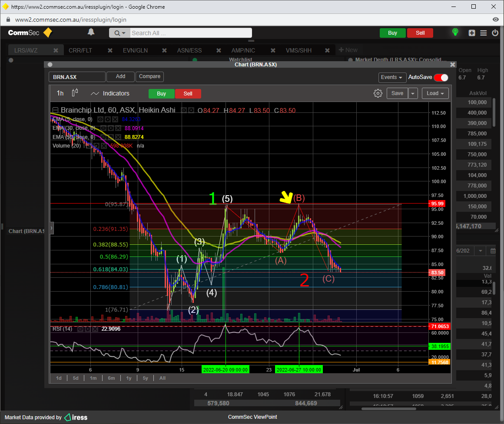Open the hamburger menu in top bar
The width and height of the screenshot is (504, 424).
pos(483,33)
